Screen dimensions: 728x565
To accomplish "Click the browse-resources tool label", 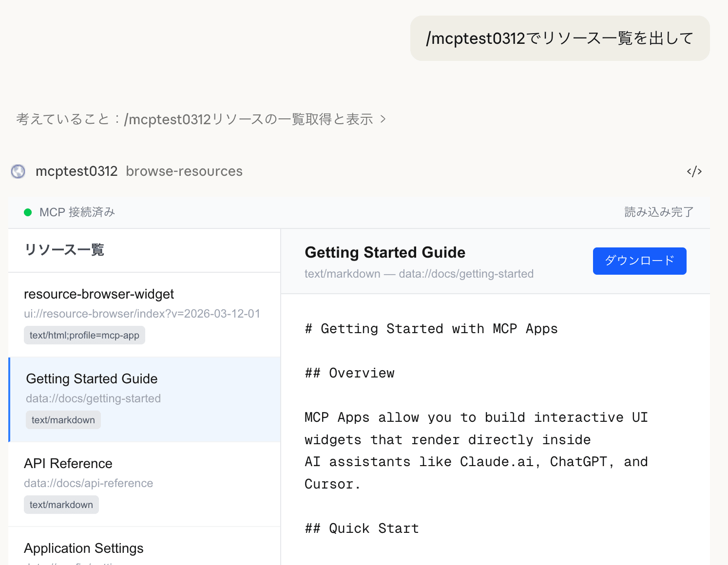I will coord(184,171).
